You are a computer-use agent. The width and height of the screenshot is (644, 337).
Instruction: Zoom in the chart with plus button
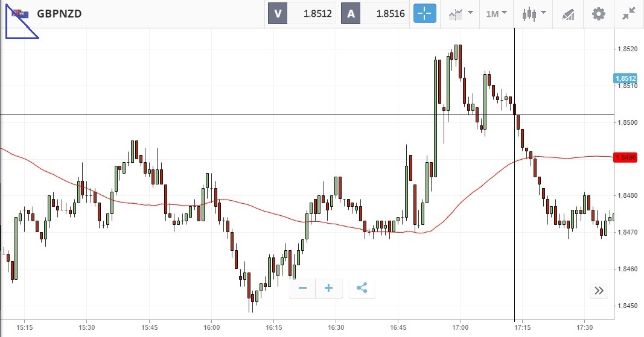click(329, 288)
